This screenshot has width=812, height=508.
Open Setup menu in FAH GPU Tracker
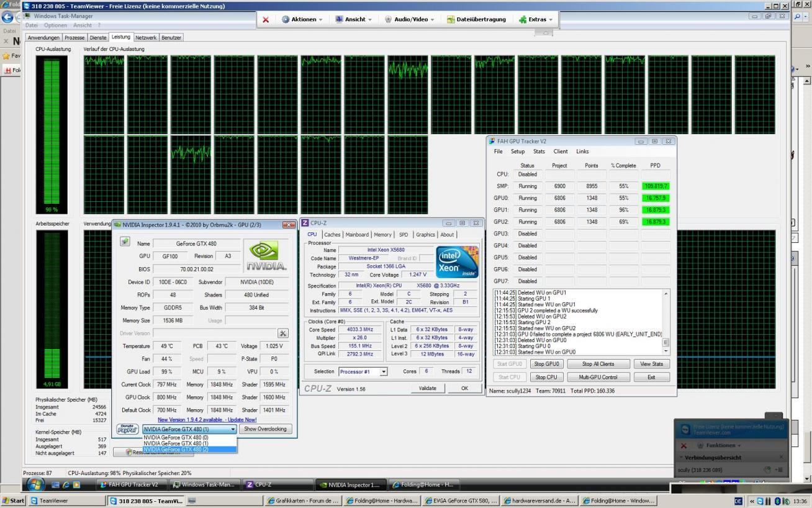pyautogui.click(x=518, y=152)
